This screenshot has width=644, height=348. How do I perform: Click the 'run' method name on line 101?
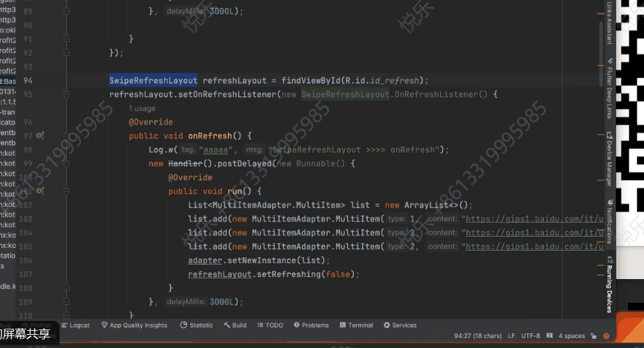(235, 191)
